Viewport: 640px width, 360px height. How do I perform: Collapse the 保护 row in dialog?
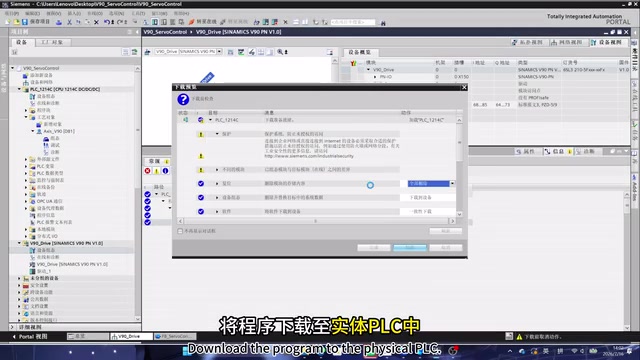[x=217, y=134]
